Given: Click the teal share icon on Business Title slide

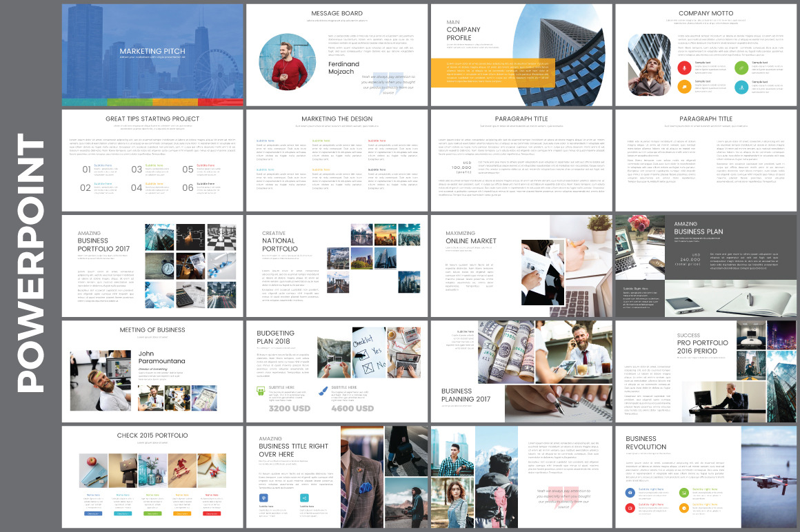Looking at the screenshot, I should click(x=305, y=498).
